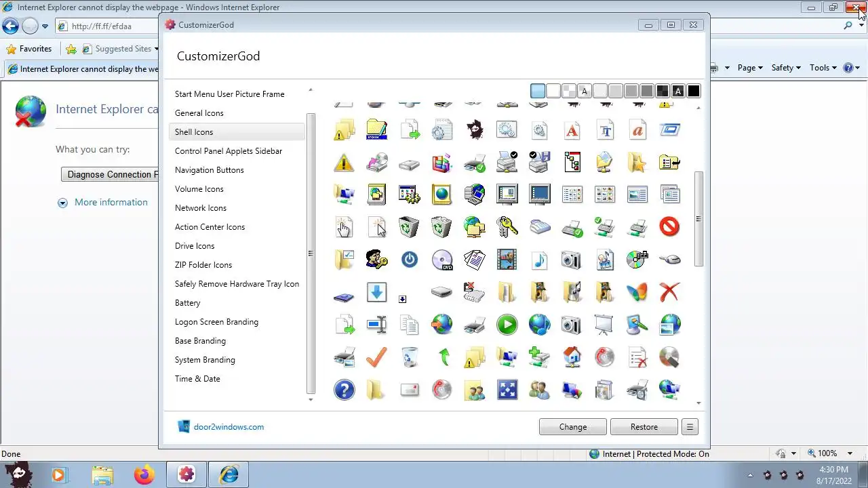Pick the DVD disc icon
Image resolution: width=868 pixels, height=488 pixels.
441,260
